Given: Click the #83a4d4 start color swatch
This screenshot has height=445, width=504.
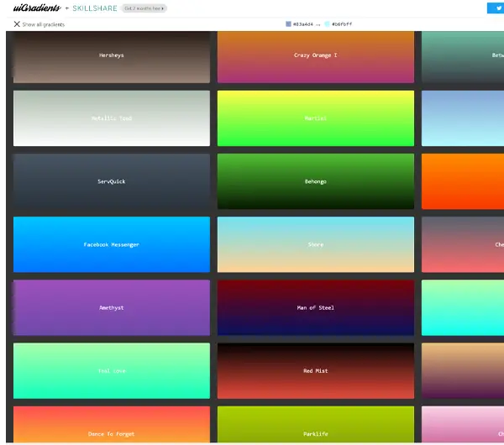Looking at the screenshot, I should [290, 24].
